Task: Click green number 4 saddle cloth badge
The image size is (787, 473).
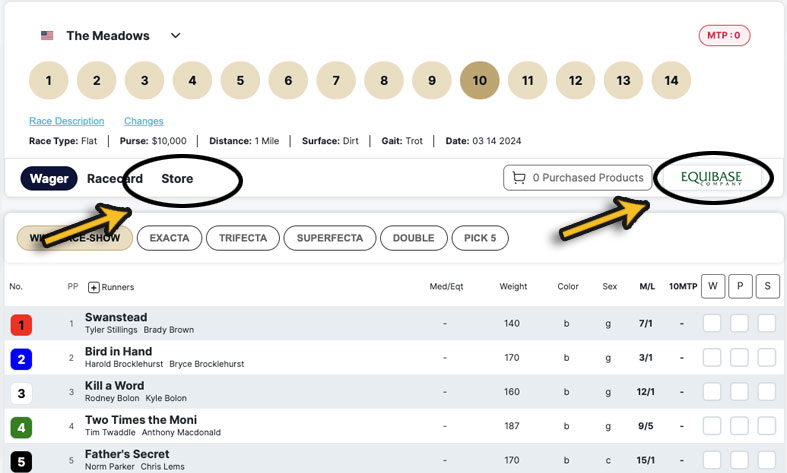Action: point(21,428)
